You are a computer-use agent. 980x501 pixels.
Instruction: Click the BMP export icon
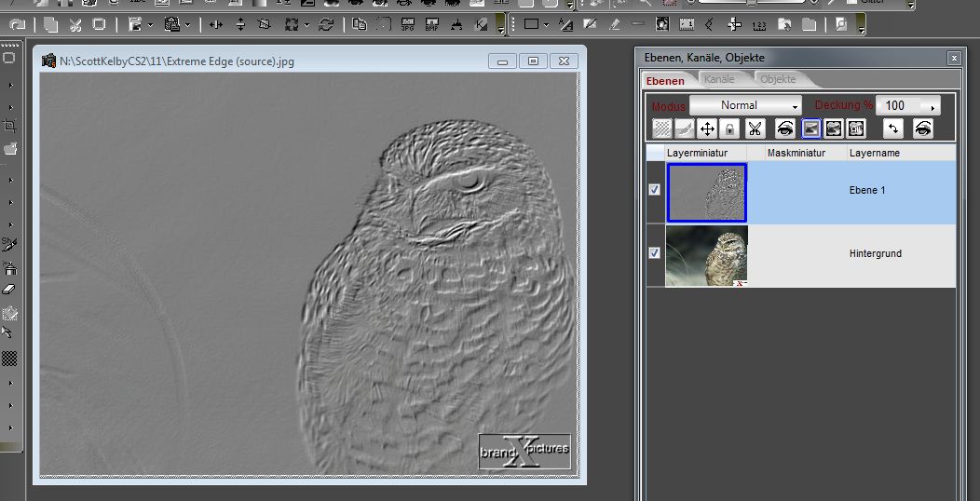pyautogui.click(x=432, y=25)
